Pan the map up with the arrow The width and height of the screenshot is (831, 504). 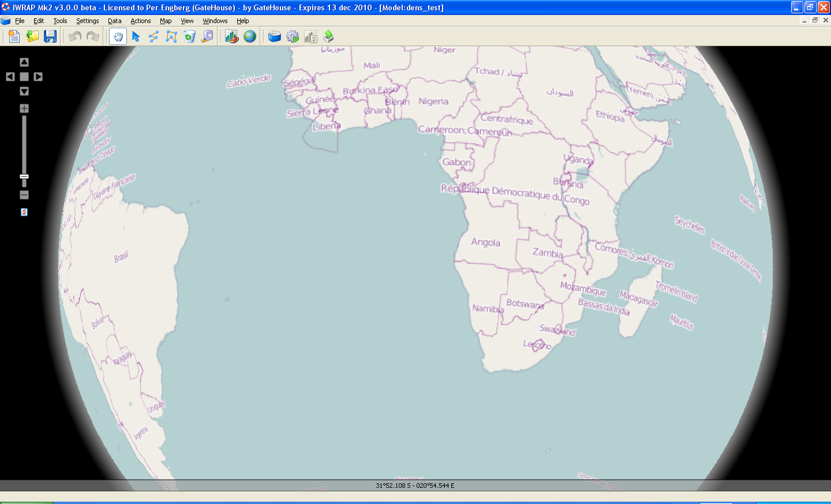[24, 62]
